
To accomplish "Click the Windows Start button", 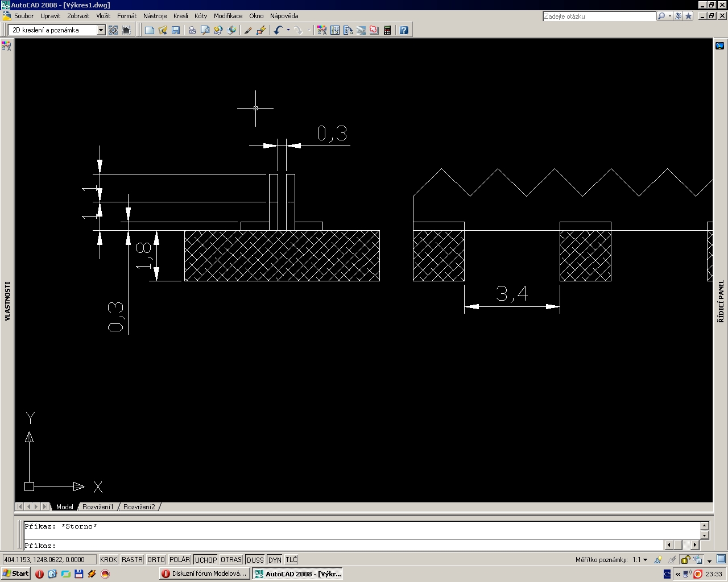I will pyautogui.click(x=16, y=573).
